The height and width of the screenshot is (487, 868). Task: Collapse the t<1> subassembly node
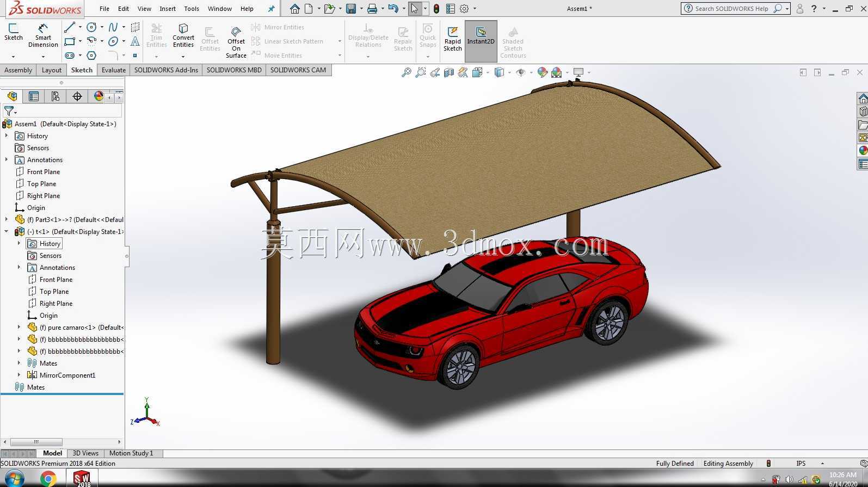7,231
